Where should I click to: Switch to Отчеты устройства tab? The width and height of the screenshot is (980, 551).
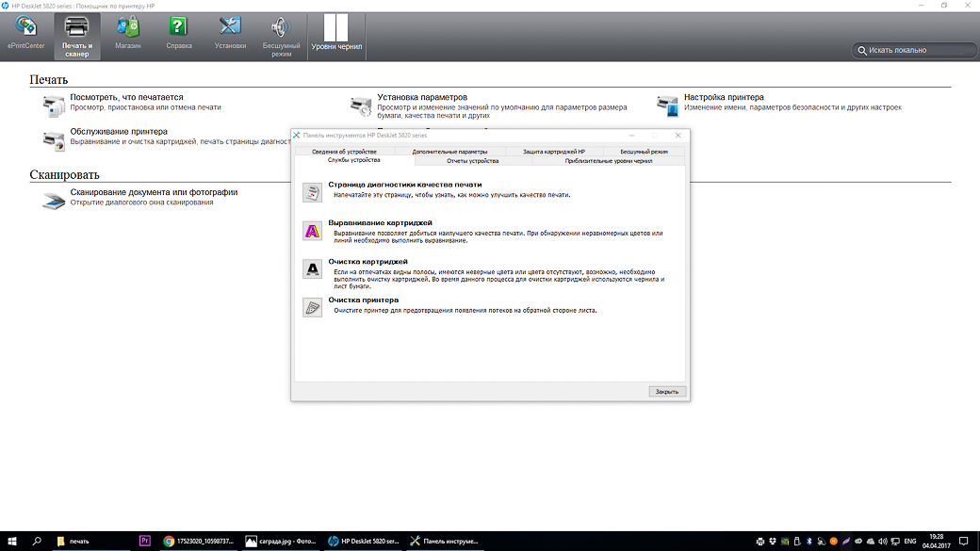pos(472,160)
